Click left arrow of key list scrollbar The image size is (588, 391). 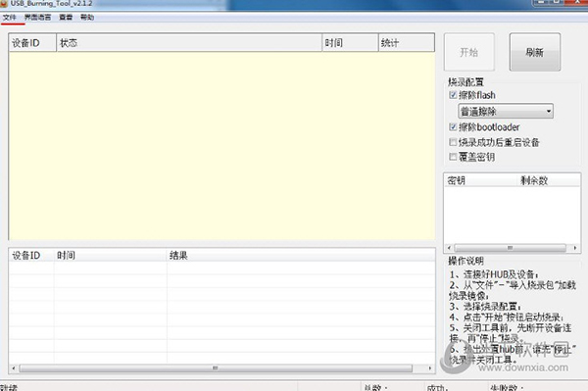[449, 248]
